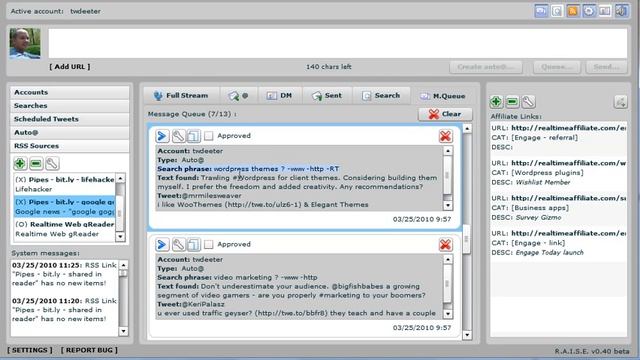640x360 pixels.
Task: Click the speaker sound icon in header
Action: coord(621,11)
